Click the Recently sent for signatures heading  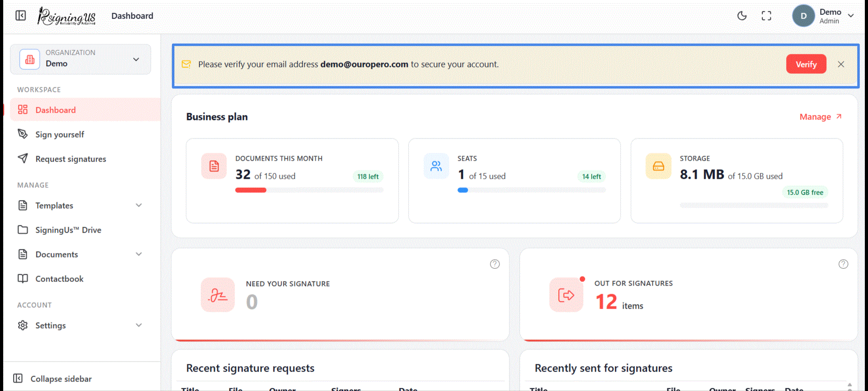click(x=604, y=368)
